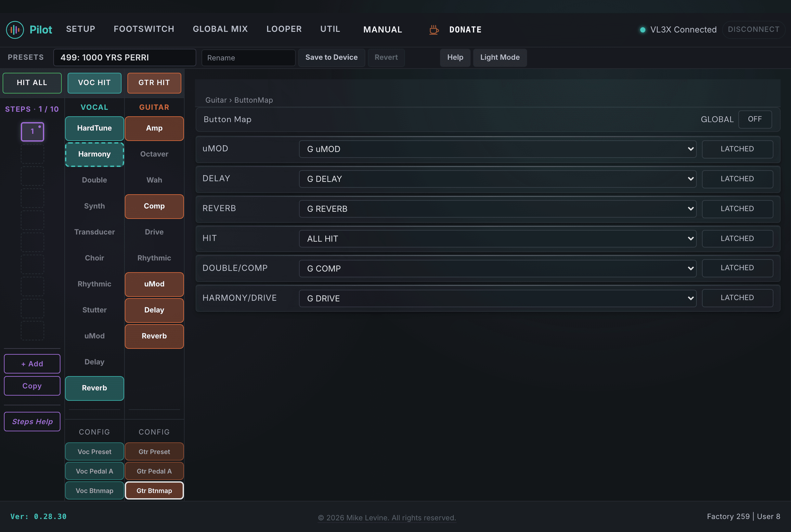
Task: Open the SETUP menu
Action: [x=81, y=29]
